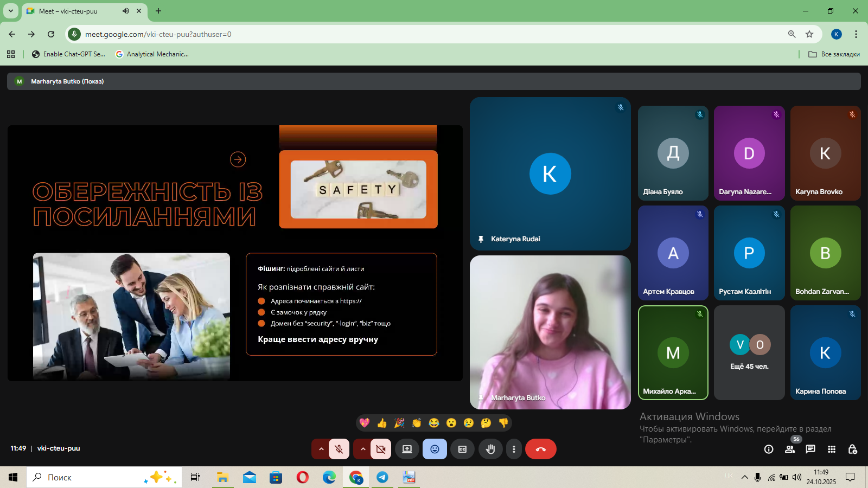Unmute the microphone
This screenshot has height=488, width=868.
click(x=339, y=449)
